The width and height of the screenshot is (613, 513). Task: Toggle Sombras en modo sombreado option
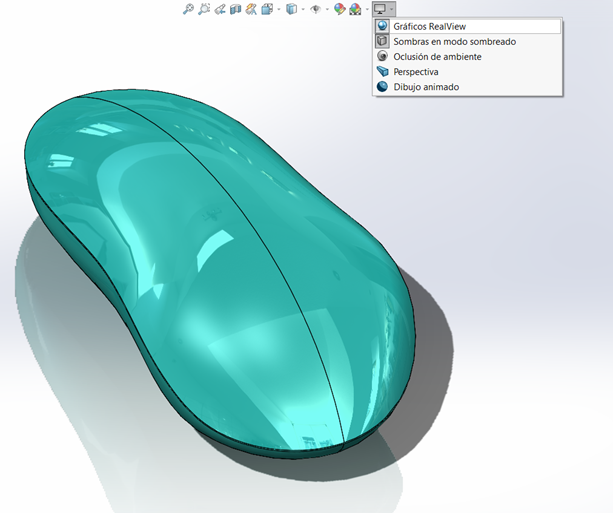(468, 41)
